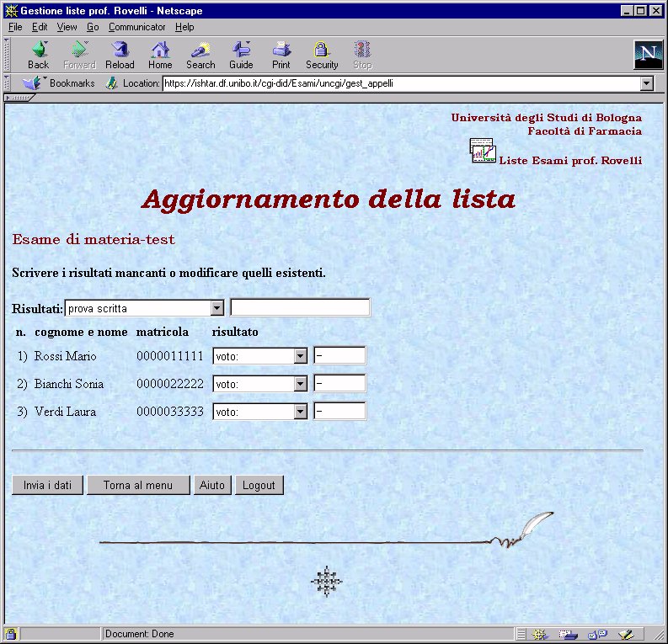This screenshot has width=668, height=644.
Task: Click the component bar grip handle
Action: click(x=521, y=634)
